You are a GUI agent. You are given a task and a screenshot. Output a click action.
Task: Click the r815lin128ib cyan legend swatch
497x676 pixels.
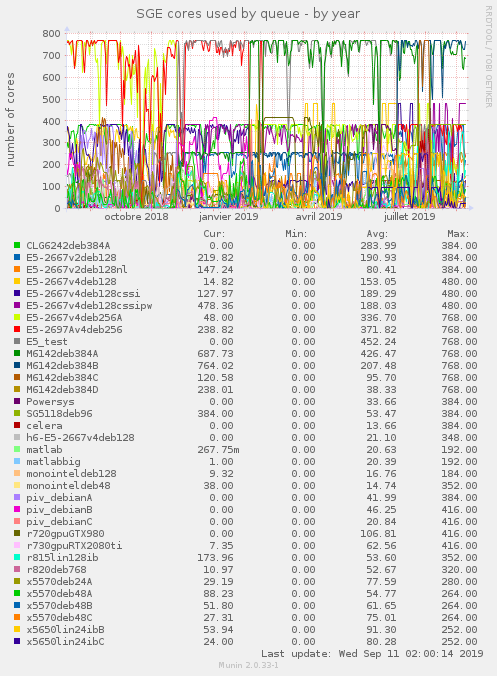click(x=17, y=557)
